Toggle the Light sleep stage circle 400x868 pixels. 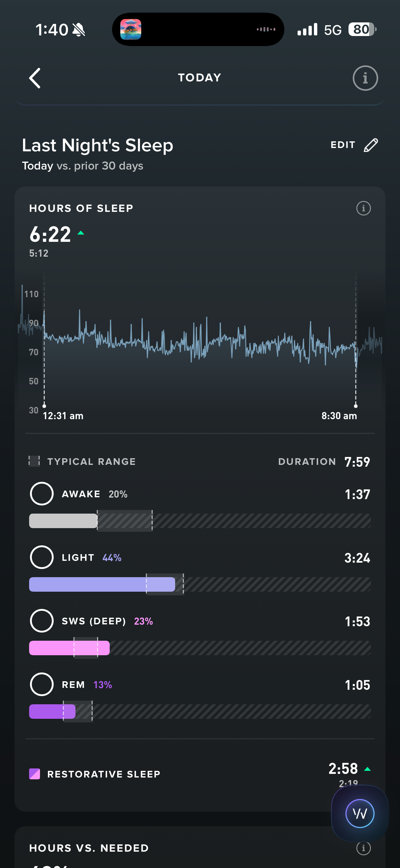(42, 557)
